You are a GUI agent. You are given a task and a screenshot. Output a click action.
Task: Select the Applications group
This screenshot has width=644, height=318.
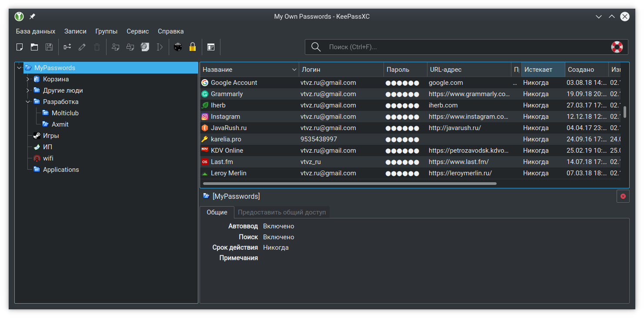click(x=61, y=170)
